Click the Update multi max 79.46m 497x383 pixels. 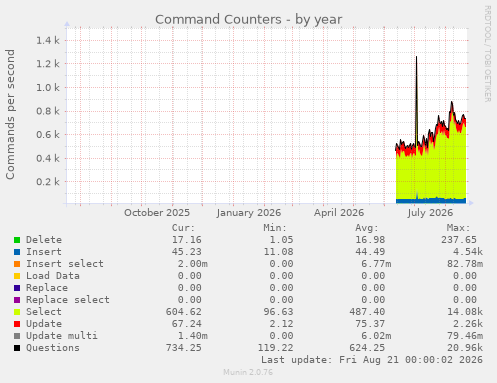(465, 336)
